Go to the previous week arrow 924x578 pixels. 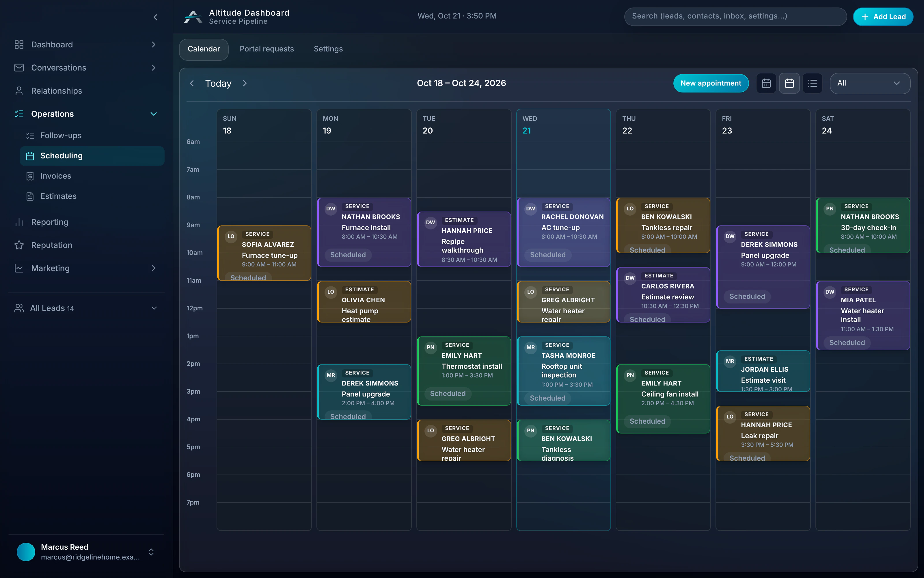(x=192, y=83)
